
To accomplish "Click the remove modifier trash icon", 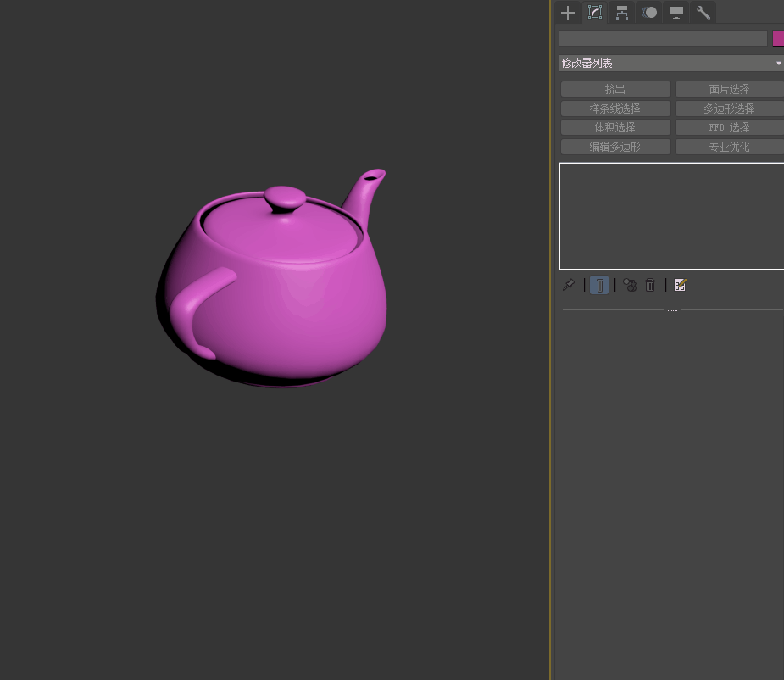I will (x=650, y=285).
